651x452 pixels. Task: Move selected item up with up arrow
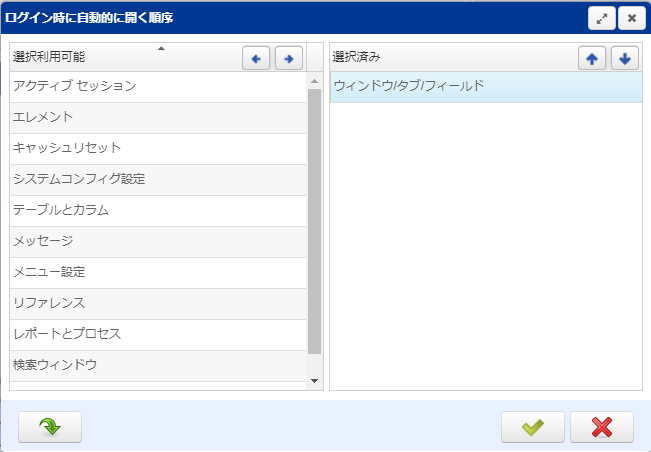[592, 59]
